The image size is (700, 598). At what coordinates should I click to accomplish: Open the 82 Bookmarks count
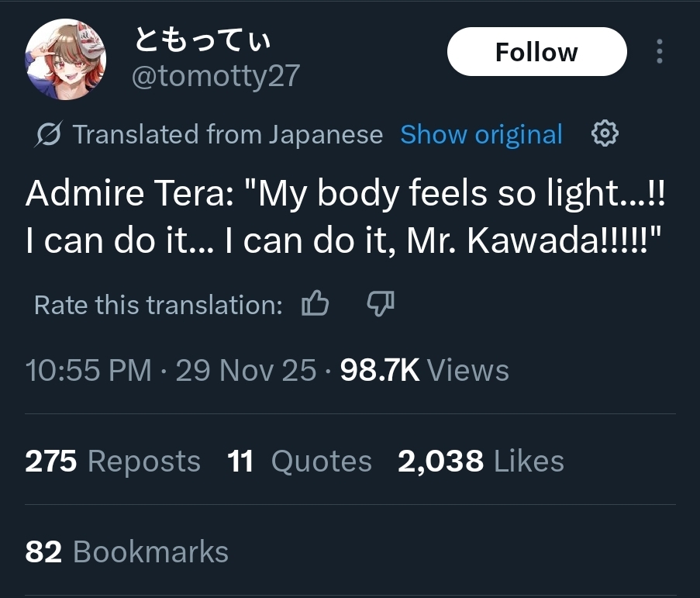(127, 551)
